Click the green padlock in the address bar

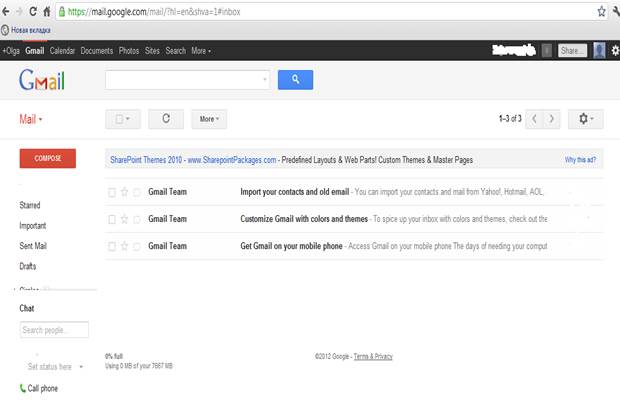coord(62,11)
